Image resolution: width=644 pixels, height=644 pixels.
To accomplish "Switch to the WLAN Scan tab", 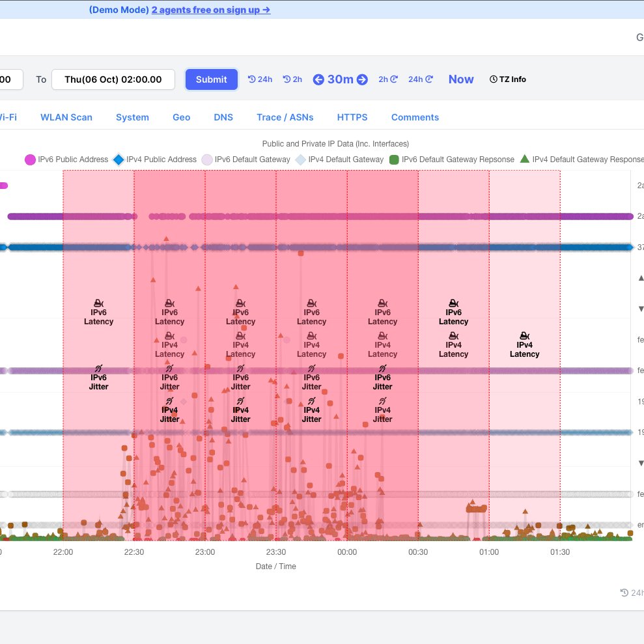I will [66, 117].
